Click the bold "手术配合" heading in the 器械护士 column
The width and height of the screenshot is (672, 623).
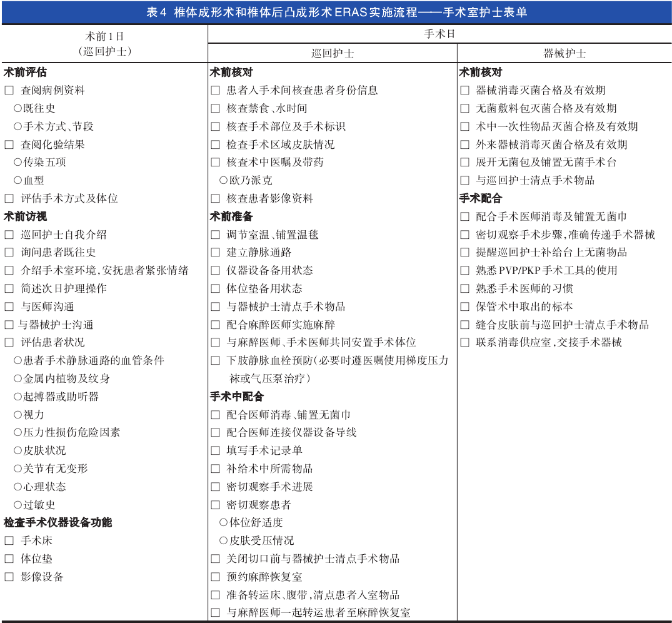click(481, 198)
